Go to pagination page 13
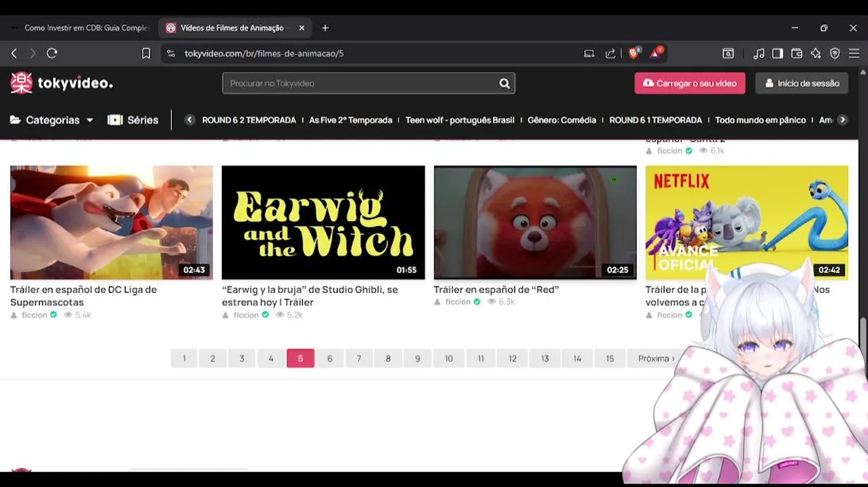 (545, 358)
